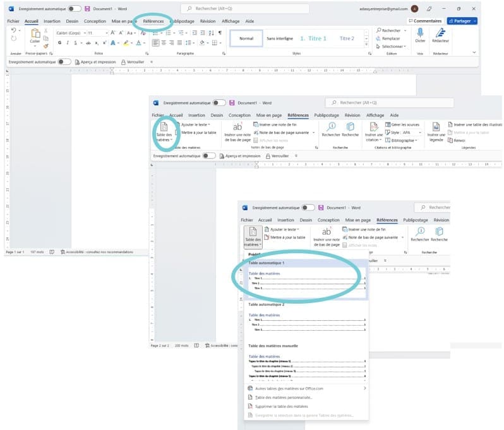Click paragraph shading paint bucket in top window
Image resolution: width=504 pixels, height=430 pixels.
coord(202,43)
